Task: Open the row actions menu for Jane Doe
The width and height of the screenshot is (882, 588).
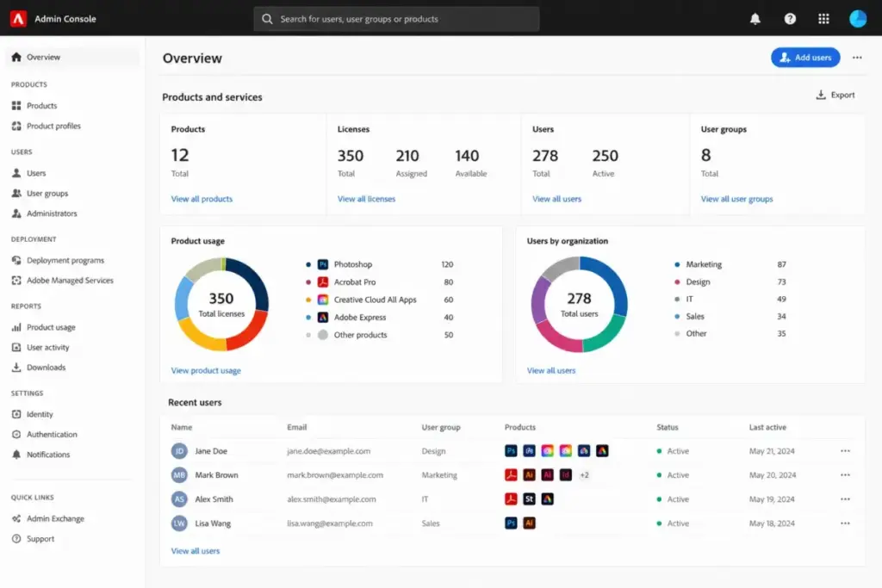Action: point(845,451)
